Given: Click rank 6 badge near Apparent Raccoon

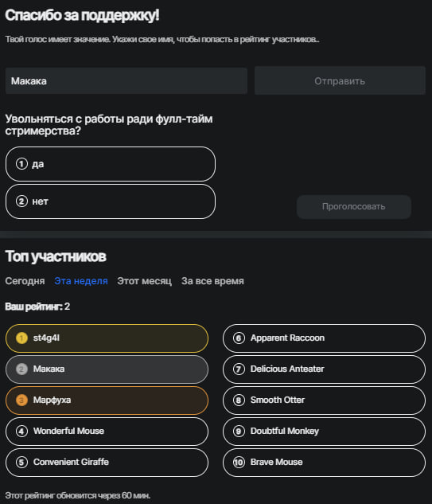Looking at the screenshot, I should 239,338.
